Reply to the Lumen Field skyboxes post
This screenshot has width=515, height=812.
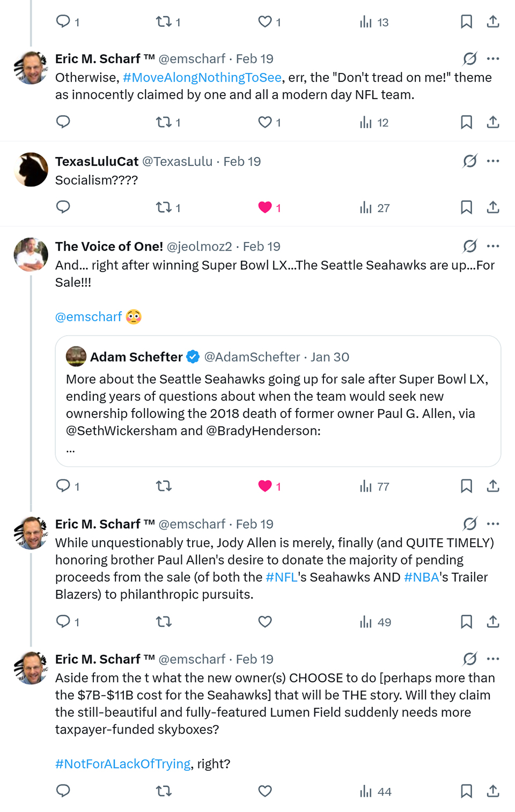[x=63, y=791]
